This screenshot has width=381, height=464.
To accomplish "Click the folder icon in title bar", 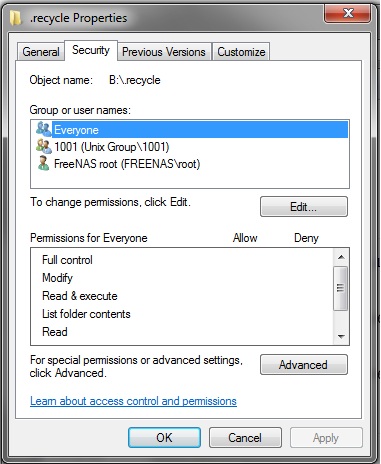I will tap(16, 18).
